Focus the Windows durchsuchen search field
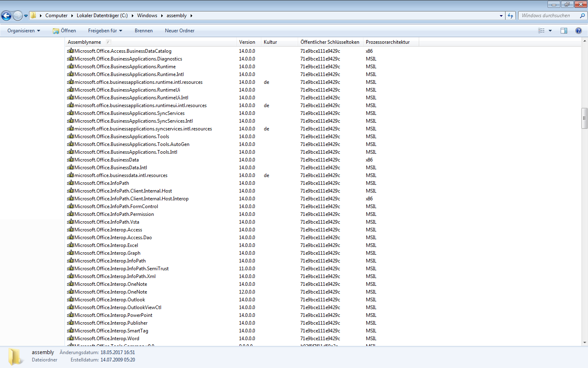 (549, 16)
